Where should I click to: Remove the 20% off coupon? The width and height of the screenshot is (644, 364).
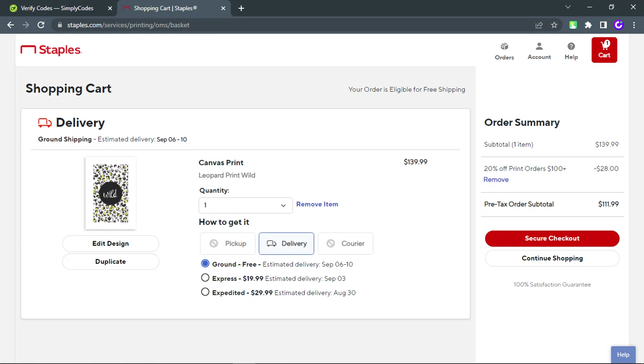coord(496,180)
